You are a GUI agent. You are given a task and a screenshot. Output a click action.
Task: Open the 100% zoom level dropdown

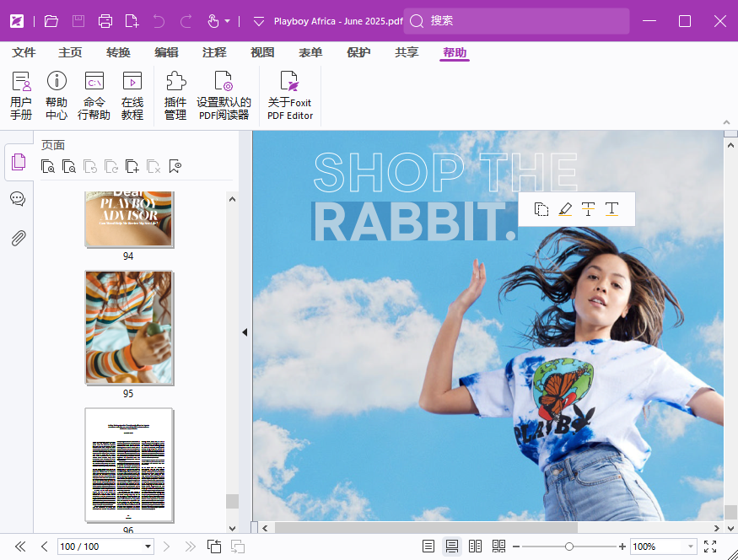[x=691, y=547]
